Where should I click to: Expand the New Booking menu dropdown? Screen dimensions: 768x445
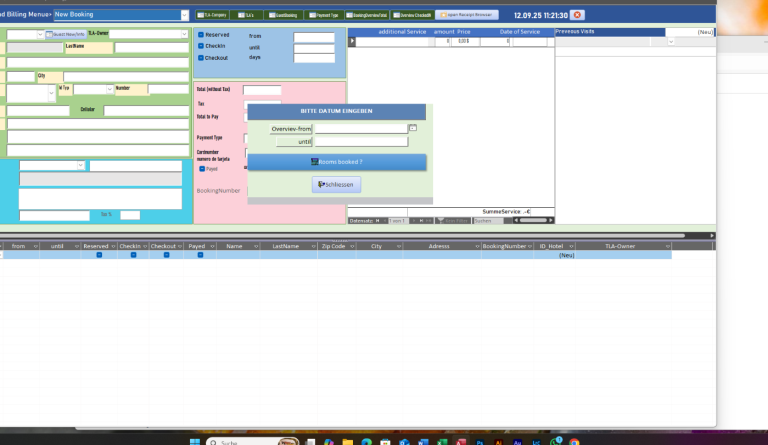[184, 15]
